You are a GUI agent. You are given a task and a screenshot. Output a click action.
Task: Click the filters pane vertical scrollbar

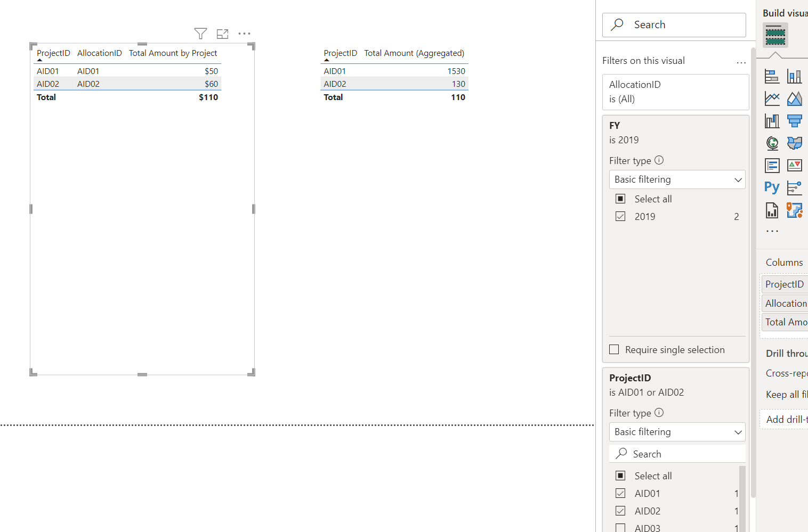[753, 273]
